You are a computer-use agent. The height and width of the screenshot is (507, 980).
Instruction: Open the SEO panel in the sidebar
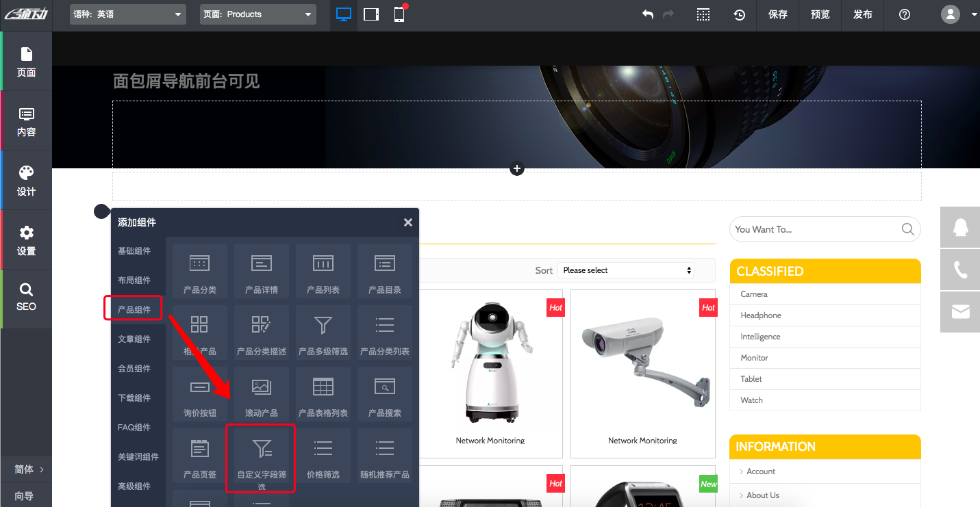point(26,298)
